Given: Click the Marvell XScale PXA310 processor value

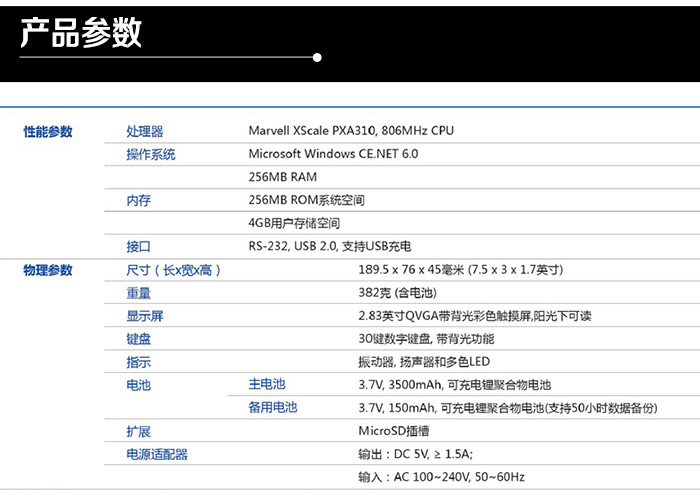Looking at the screenshot, I should point(350,131).
